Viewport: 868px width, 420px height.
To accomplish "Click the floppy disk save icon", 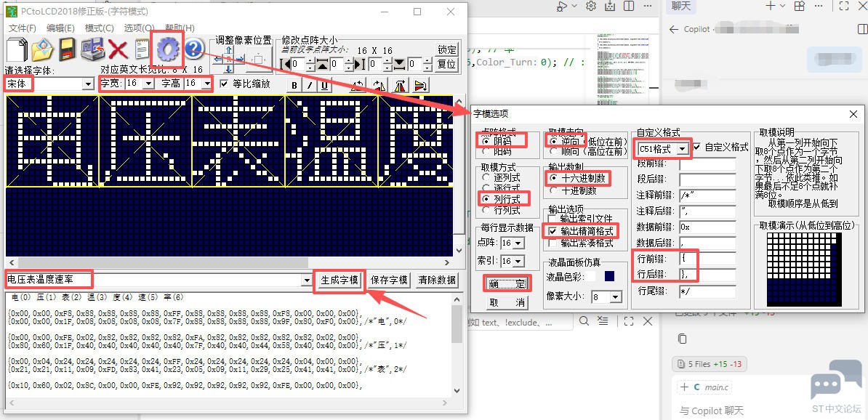I will click(x=67, y=49).
